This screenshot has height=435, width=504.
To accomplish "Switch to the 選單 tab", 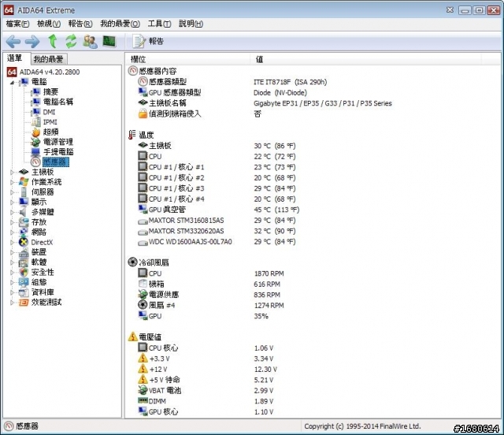I will (x=16, y=58).
